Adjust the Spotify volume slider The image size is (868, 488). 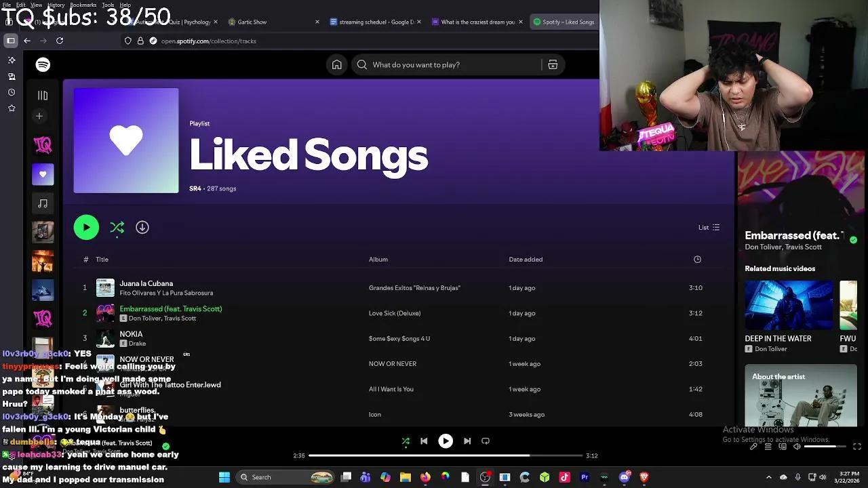tap(825, 447)
